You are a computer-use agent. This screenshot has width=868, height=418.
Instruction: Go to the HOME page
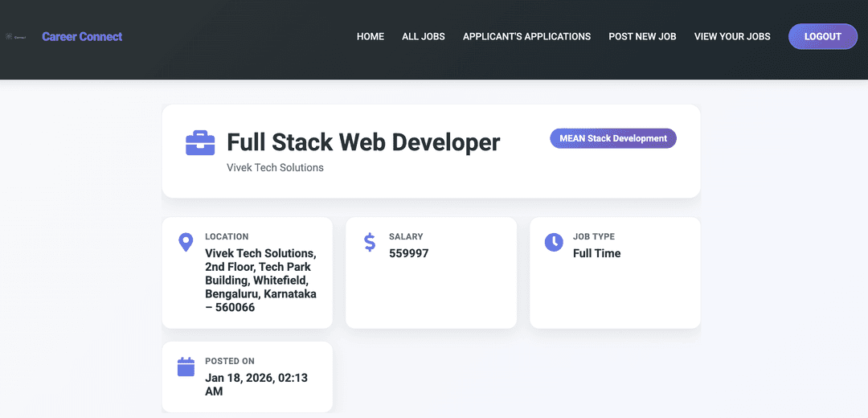point(371,36)
